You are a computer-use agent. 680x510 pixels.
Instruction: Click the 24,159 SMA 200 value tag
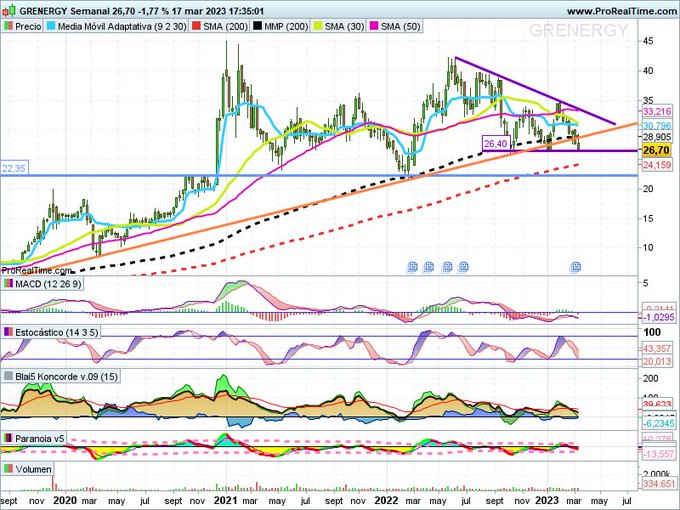[657, 165]
